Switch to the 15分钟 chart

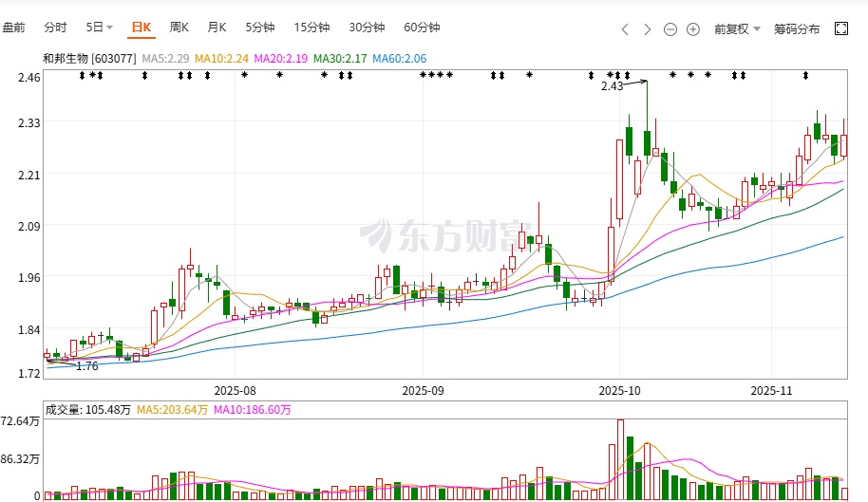click(x=311, y=28)
